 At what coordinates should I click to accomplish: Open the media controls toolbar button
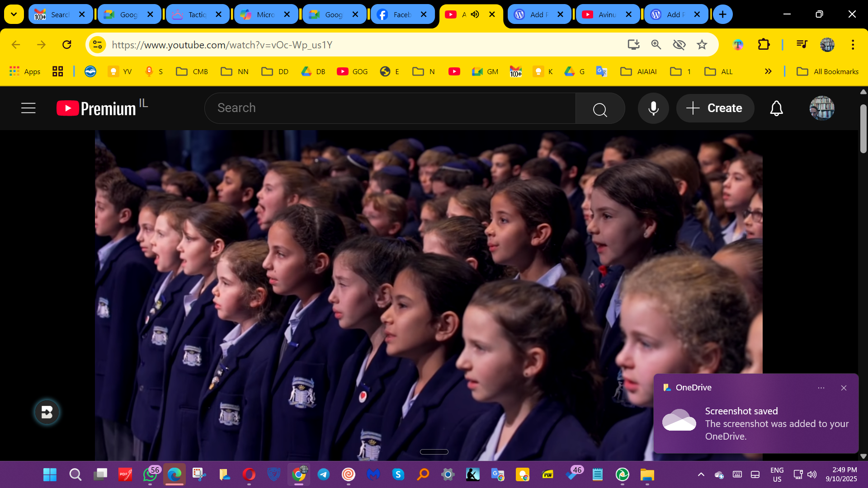[x=802, y=45]
